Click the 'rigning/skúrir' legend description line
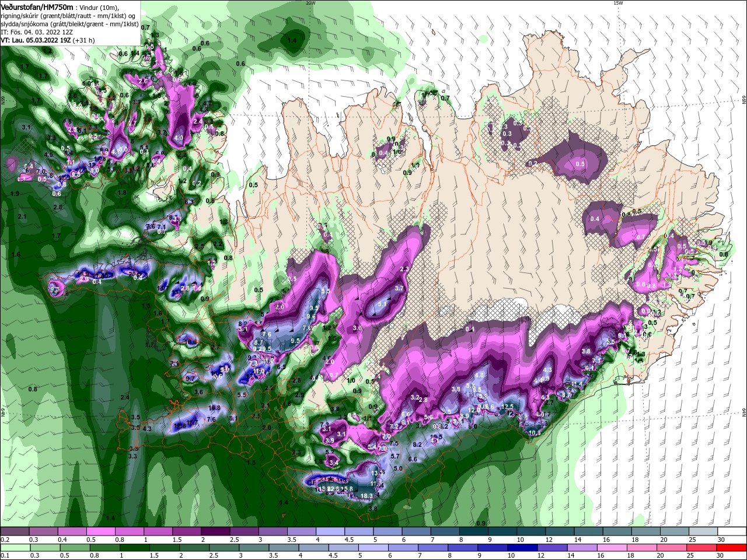 (x=68, y=16)
